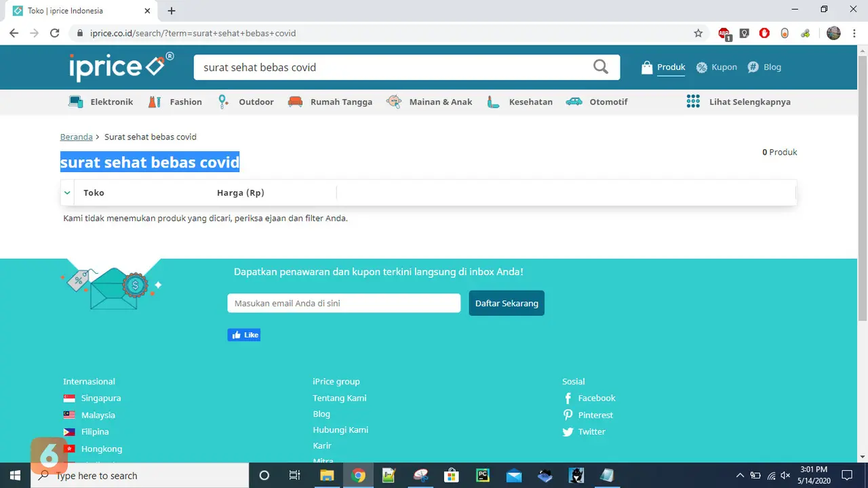Image resolution: width=868 pixels, height=488 pixels.
Task: Open the Malaysia country link
Action: [90, 415]
